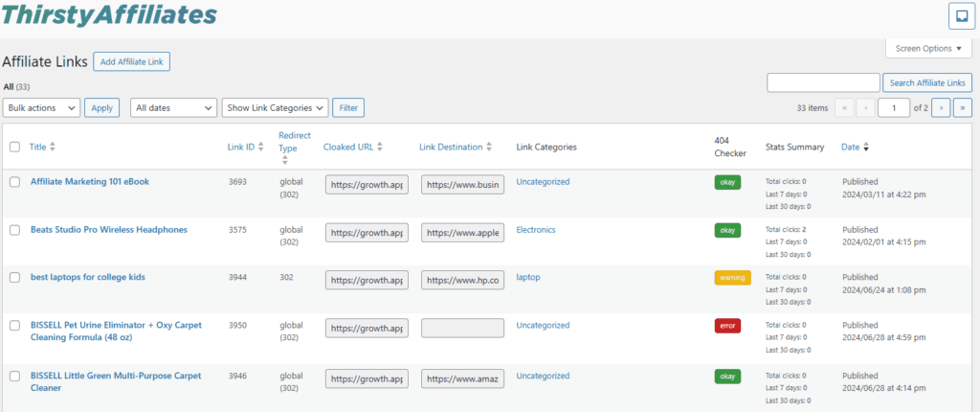
Task: Select Affiliate Marketing 101 eBook checkbox
Action: [x=14, y=182]
